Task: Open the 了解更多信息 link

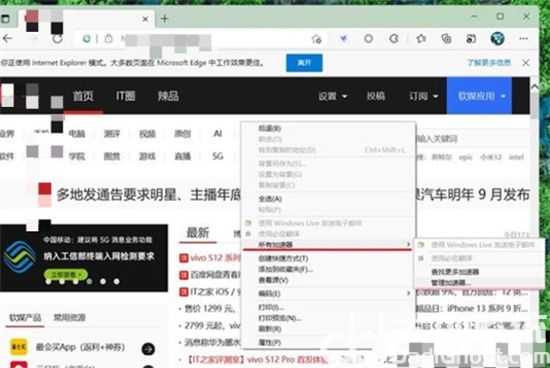Action: (489, 63)
